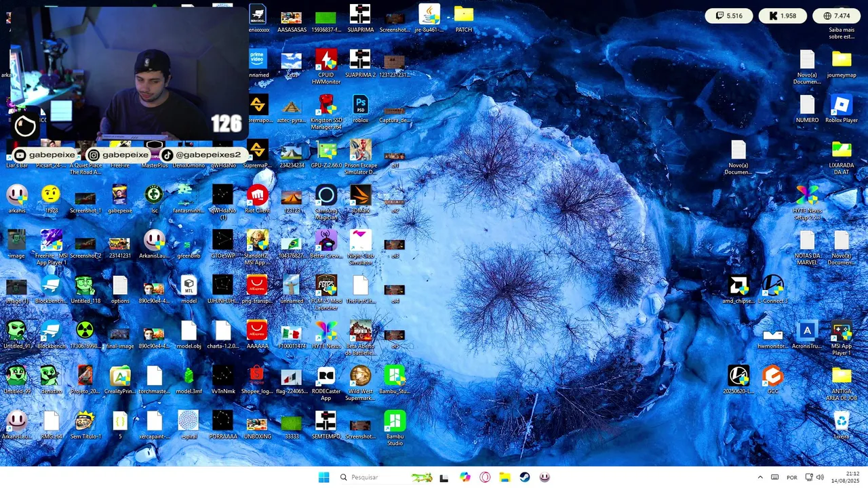Open the lsc green clover icon
Screen dimensions: 868x488
[154, 199]
